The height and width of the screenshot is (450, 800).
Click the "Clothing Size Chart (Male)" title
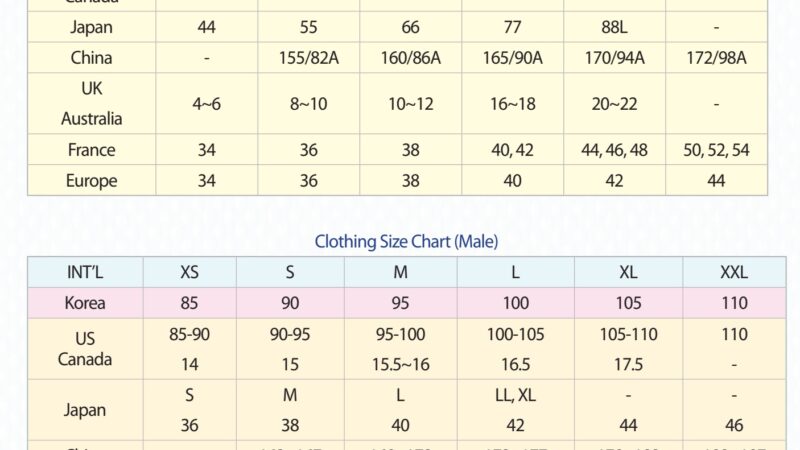coord(406,241)
